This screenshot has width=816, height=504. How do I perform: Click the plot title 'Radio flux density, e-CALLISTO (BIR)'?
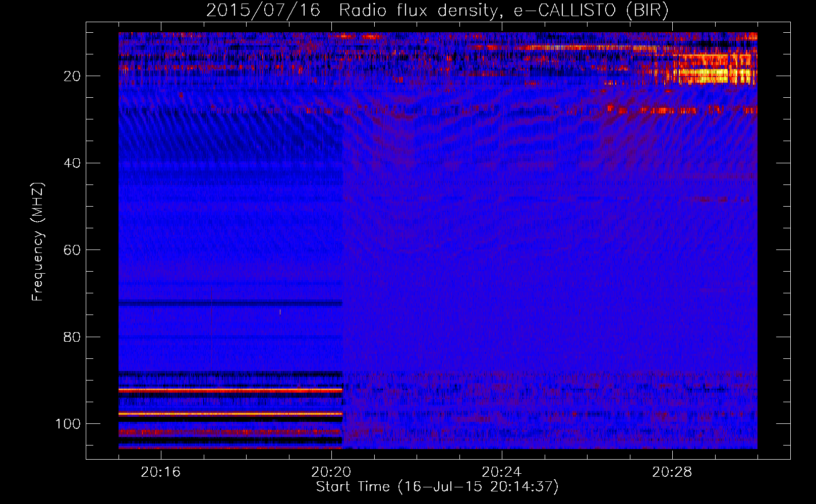(x=503, y=11)
